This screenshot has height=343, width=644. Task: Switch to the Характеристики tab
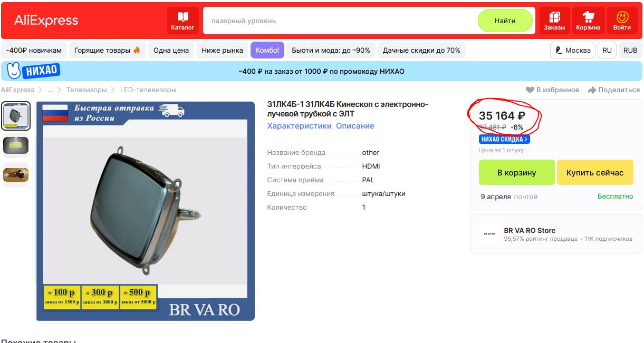point(300,126)
